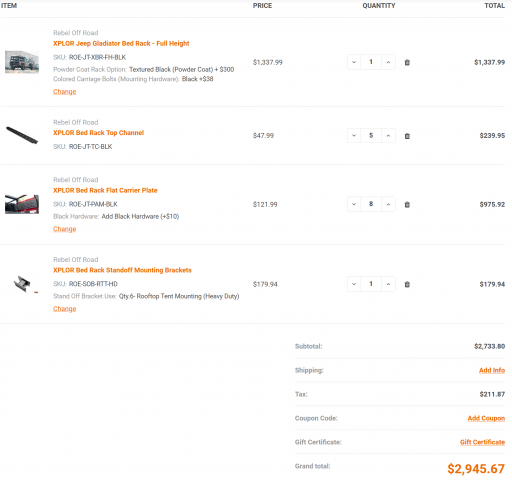Viewport: 512px width, 480px height.
Task: Increase Top Channel quantity above 5
Action: click(388, 136)
